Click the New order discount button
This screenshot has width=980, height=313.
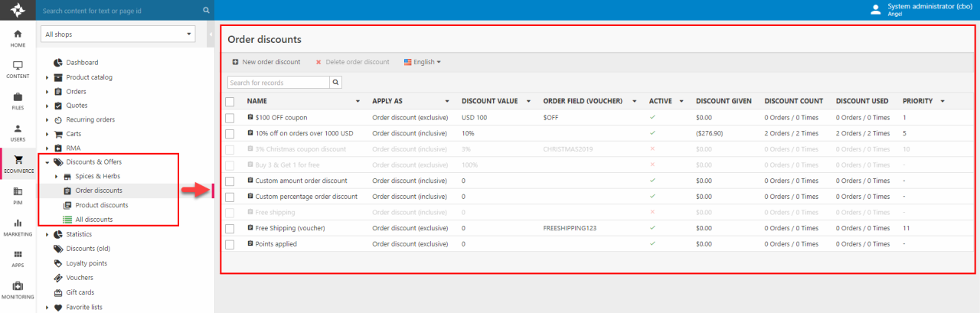(x=266, y=62)
